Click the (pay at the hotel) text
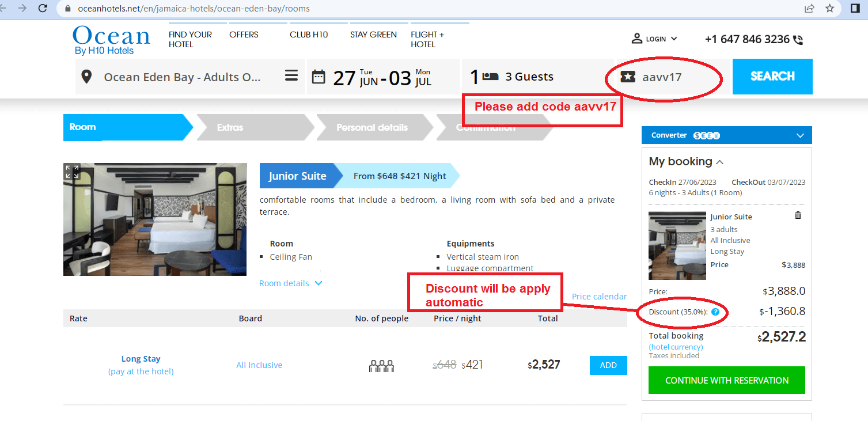Screen dimensions: 868x421 [x=141, y=371]
